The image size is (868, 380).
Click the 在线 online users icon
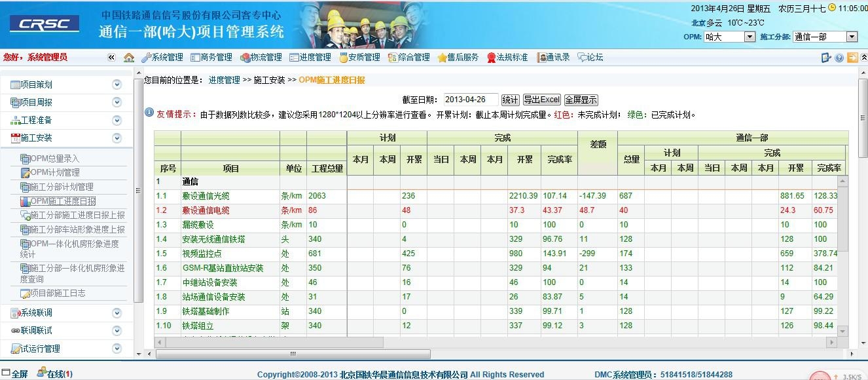tap(43, 373)
